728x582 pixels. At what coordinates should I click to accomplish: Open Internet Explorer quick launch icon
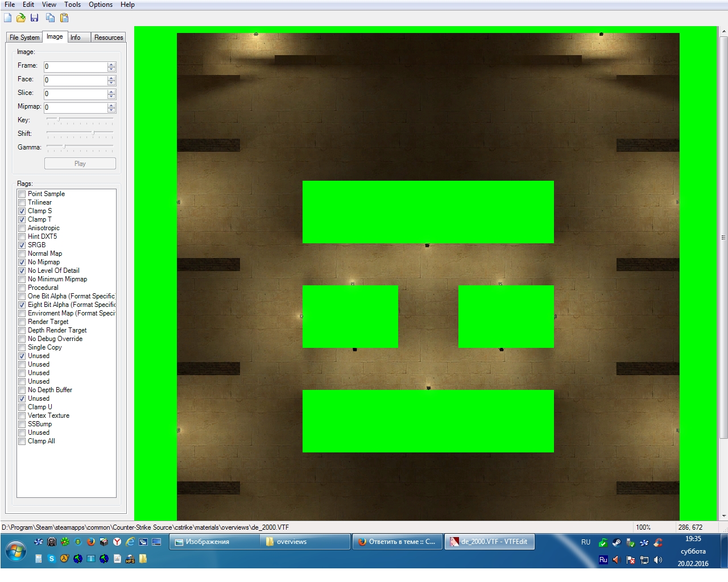130,542
